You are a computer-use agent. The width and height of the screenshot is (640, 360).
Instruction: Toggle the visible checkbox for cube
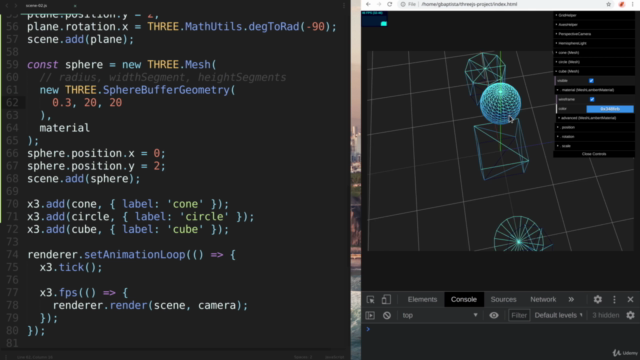[x=591, y=81]
